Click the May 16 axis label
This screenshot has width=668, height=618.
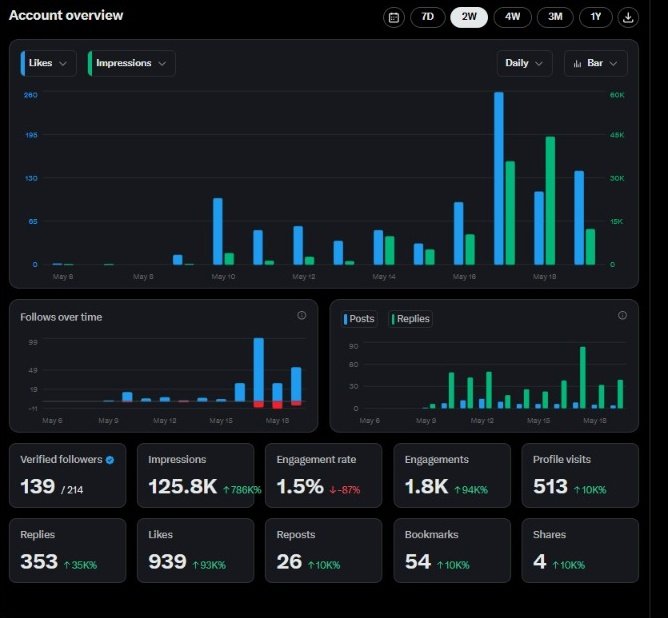tap(464, 277)
